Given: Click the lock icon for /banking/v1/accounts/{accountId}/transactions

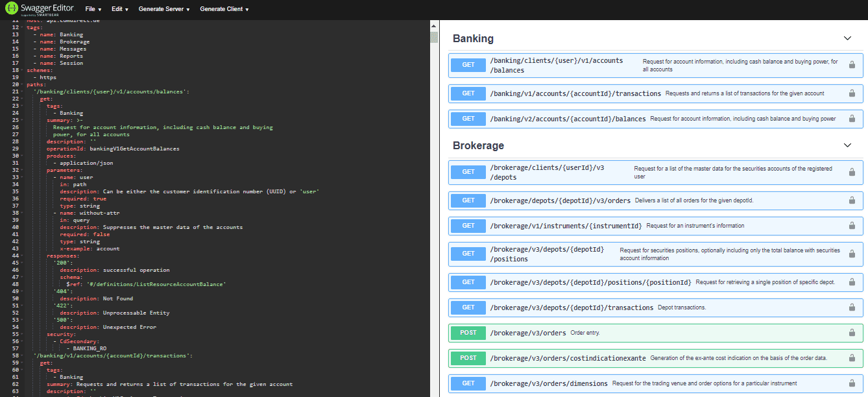Looking at the screenshot, I should click(852, 93).
